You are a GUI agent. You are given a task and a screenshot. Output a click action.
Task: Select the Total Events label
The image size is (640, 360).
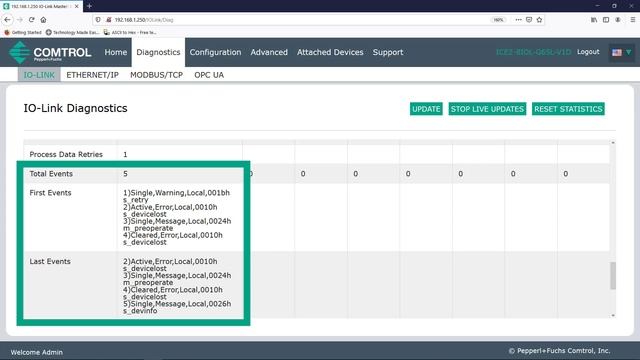pos(51,173)
